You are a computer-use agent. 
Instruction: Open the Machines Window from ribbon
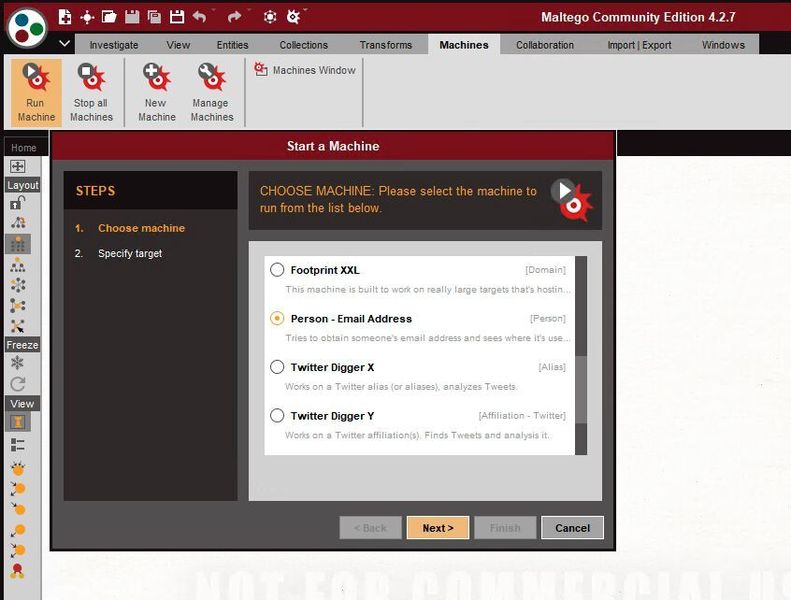[305, 70]
